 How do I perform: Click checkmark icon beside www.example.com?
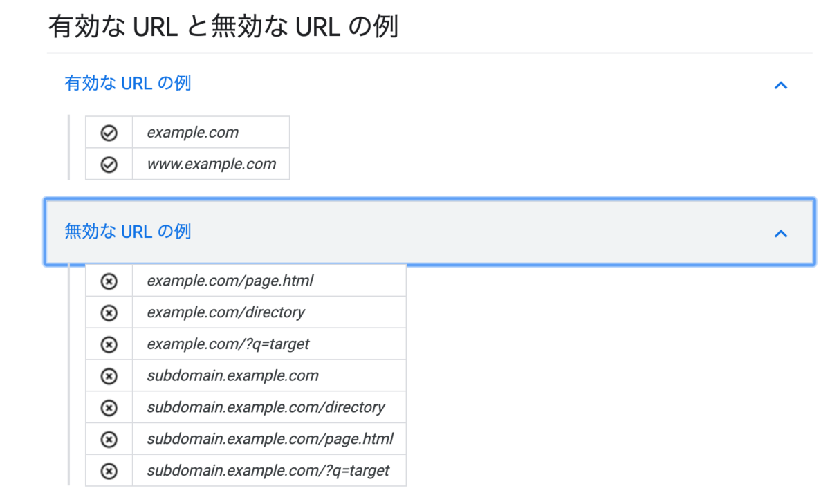[109, 165]
